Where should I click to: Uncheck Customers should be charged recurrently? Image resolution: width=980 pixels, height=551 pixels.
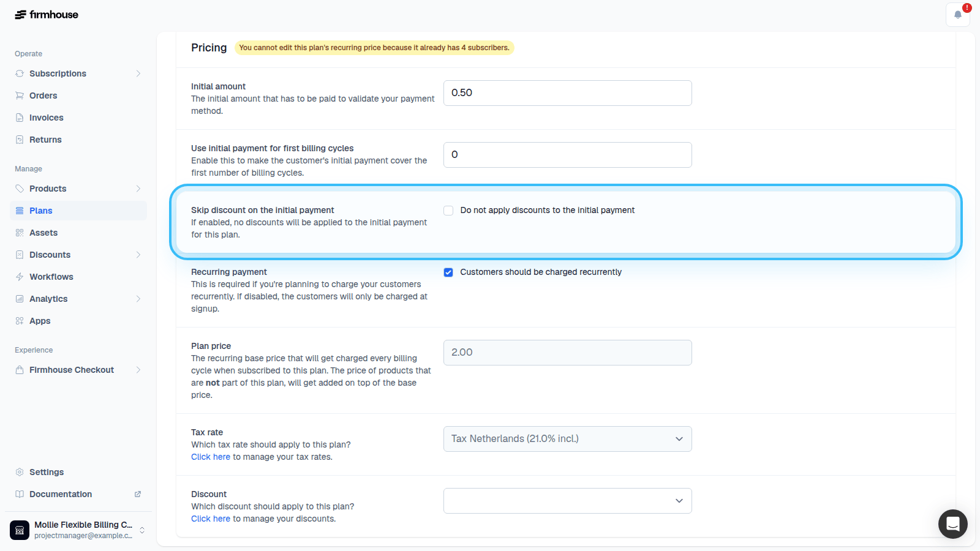(448, 272)
